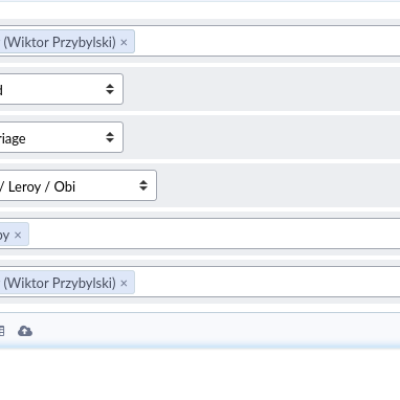Open the dropdown containing 'Leroy / Obi'

[x=78, y=186]
